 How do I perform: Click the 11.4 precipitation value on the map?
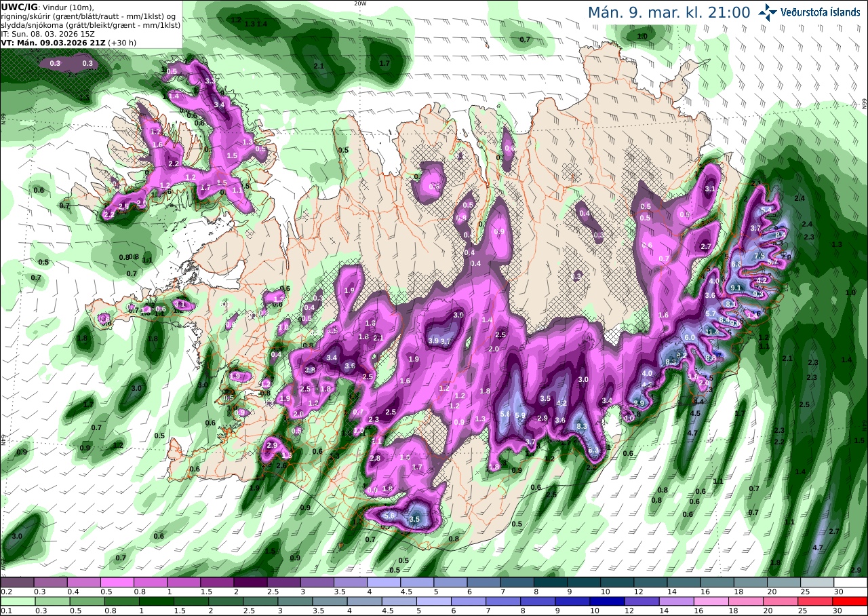pyautogui.click(x=712, y=332)
